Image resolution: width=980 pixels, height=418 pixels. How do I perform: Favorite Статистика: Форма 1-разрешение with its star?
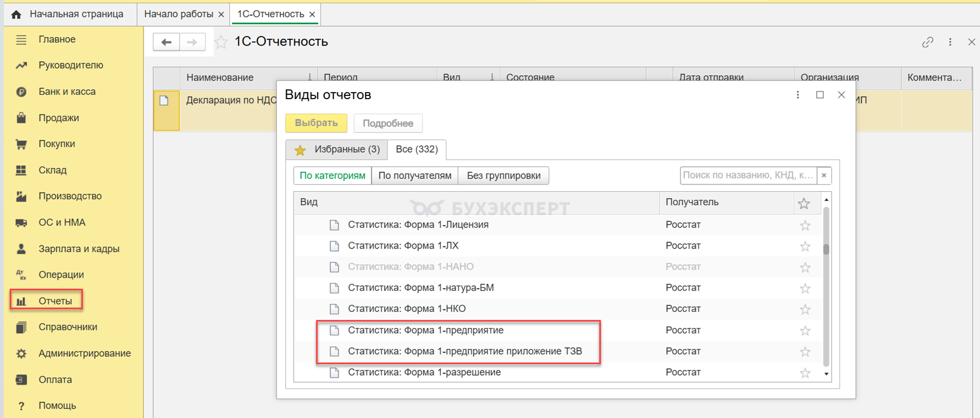(x=805, y=373)
